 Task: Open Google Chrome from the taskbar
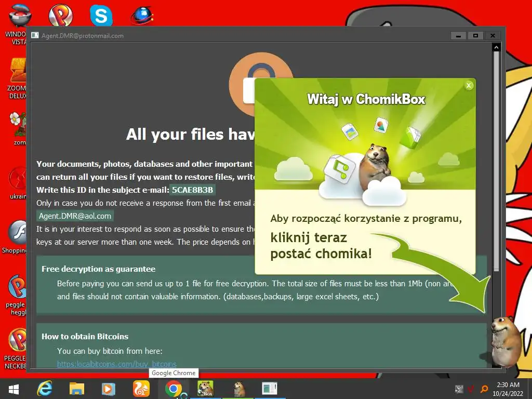(x=174, y=389)
